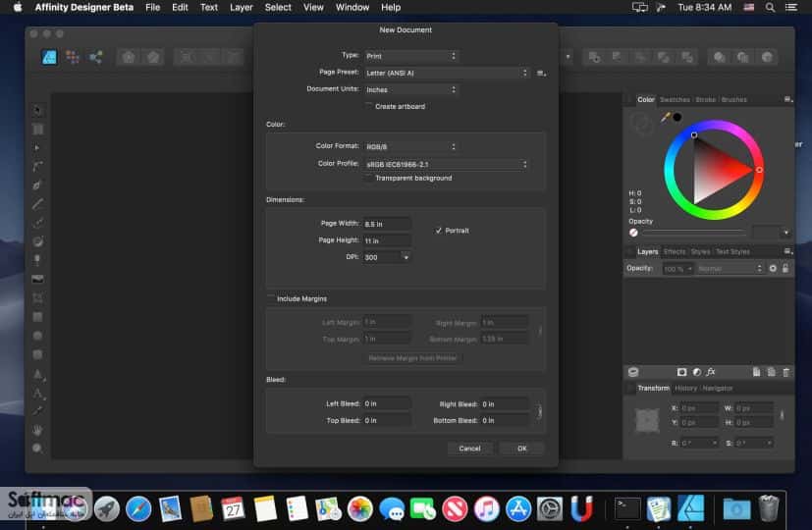Image resolution: width=812 pixels, height=530 pixels.
Task: Open the Select menu
Action: pos(278,7)
